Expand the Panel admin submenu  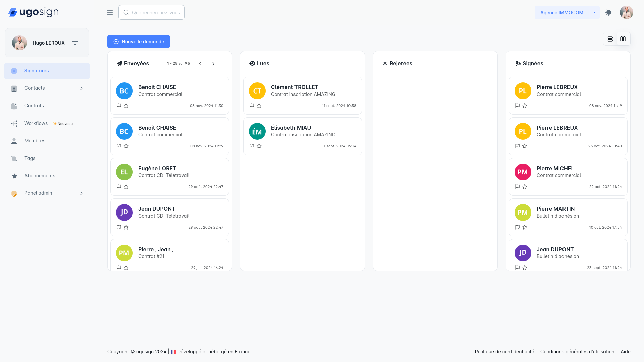click(x=81, y=193)
